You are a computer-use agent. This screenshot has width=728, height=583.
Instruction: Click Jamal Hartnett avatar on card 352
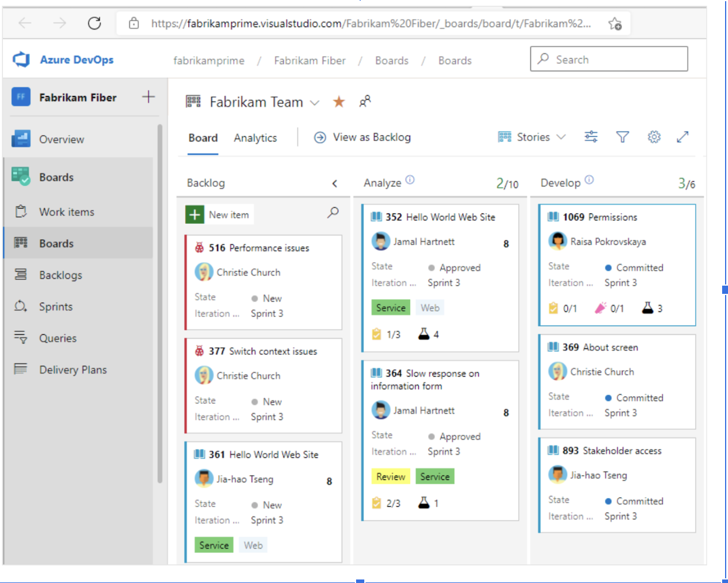(x=381, y=241)
